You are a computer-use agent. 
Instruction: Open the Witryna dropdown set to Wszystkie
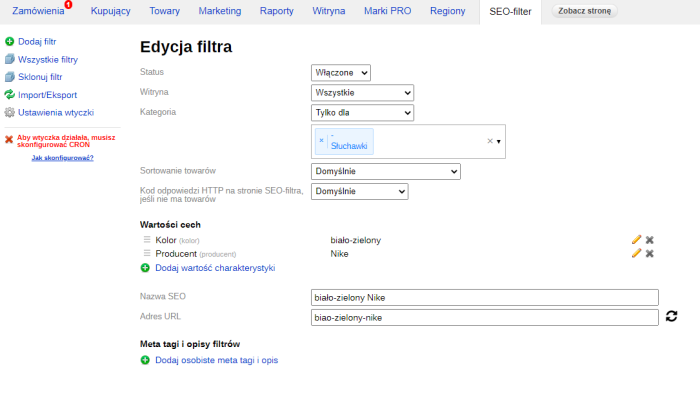click(x=362, y=93)
